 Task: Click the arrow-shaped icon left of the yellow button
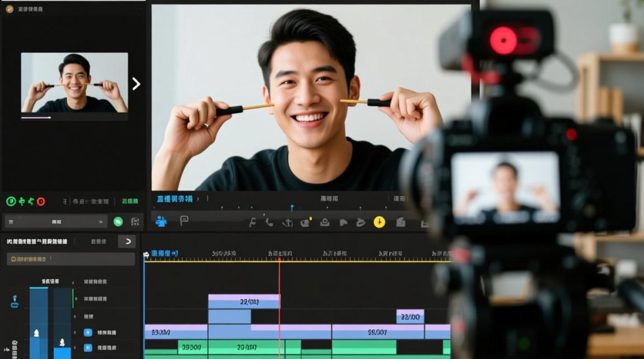tap(361, 223)
